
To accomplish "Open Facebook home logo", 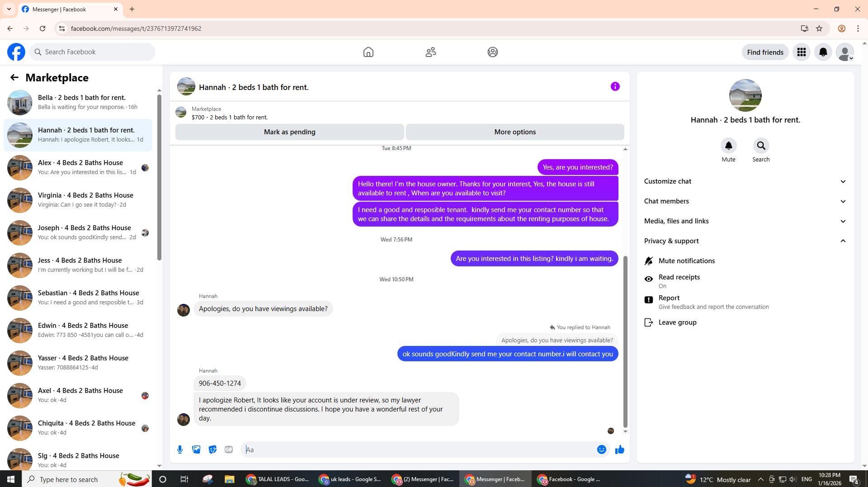I will [x=16, y=52].
